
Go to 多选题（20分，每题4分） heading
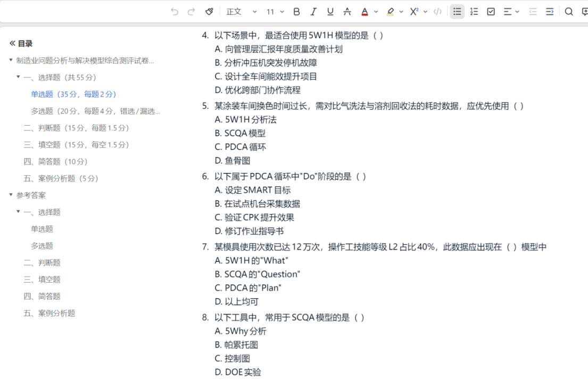point(95,111)
